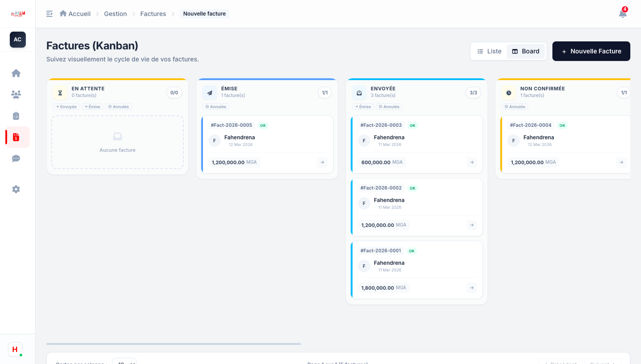The image size is (641, 364).
Task: Click the Nouvelle Facture button
Action: 591,51
